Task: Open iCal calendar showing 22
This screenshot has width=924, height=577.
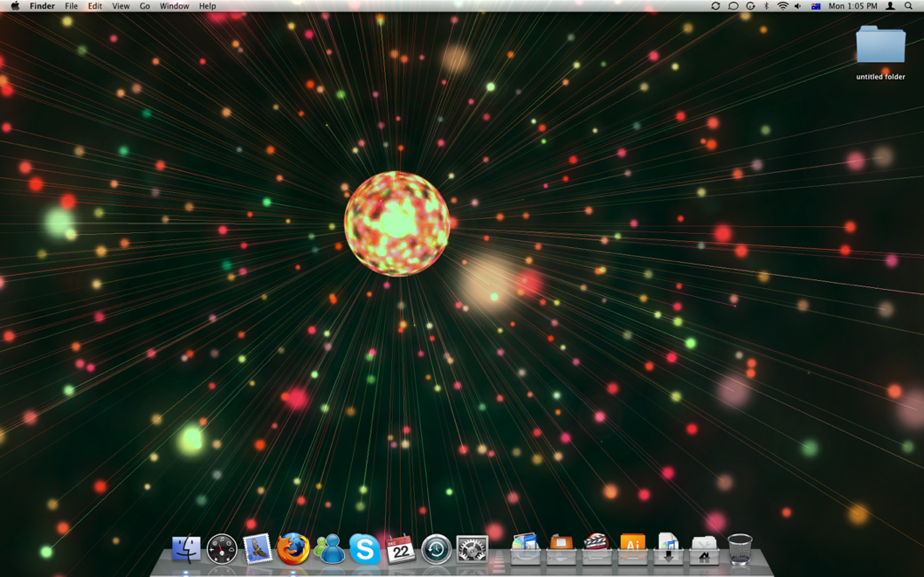Action: (401, 549)
